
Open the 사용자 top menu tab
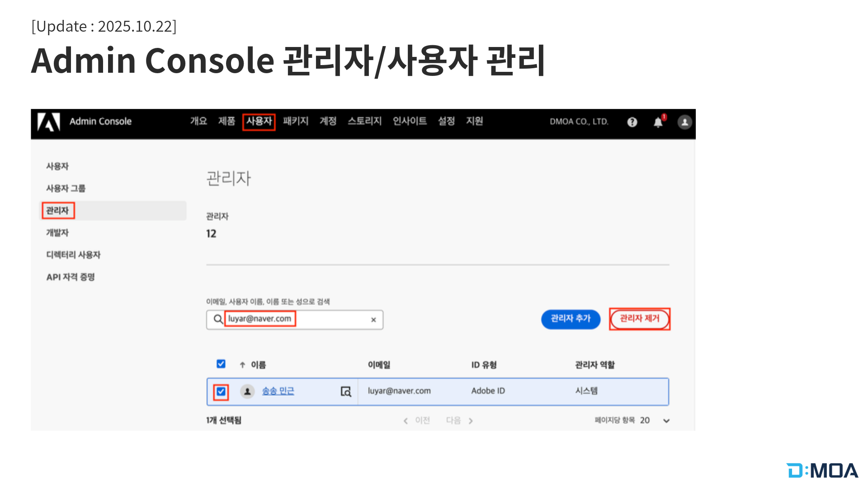[259, 122]
